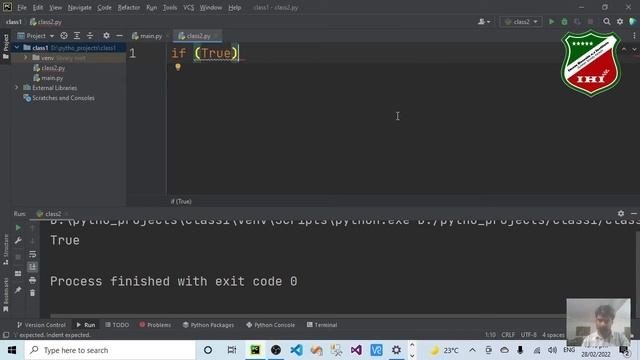Click the Project vertical side tab

(x=6, y=46)
